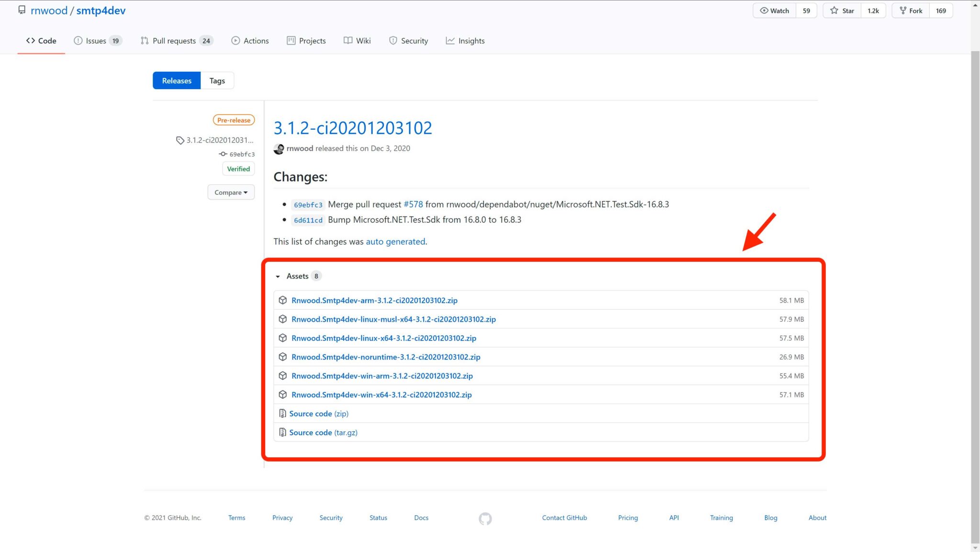980x552 pixels.
Task: Open the Pull requests tab
Action: [175, 41]
